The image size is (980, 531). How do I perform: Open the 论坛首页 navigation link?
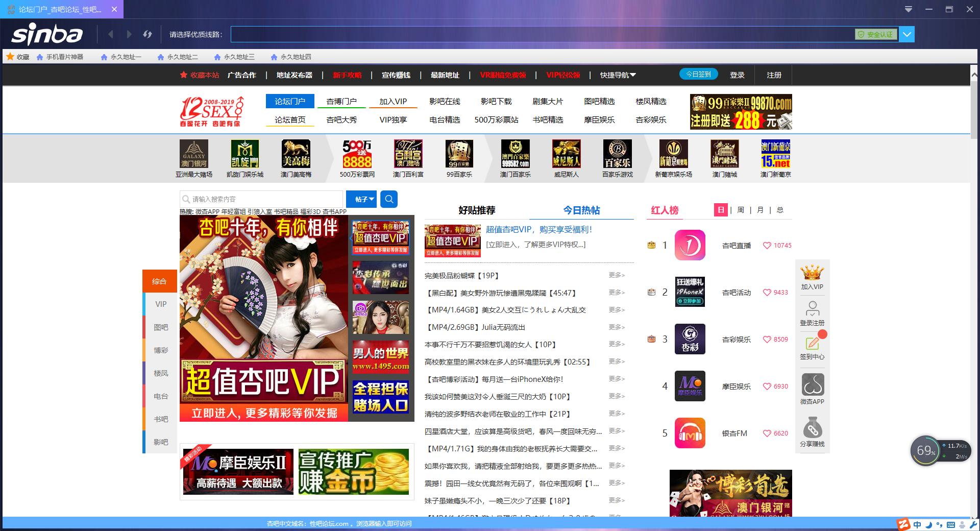[290, 119]
